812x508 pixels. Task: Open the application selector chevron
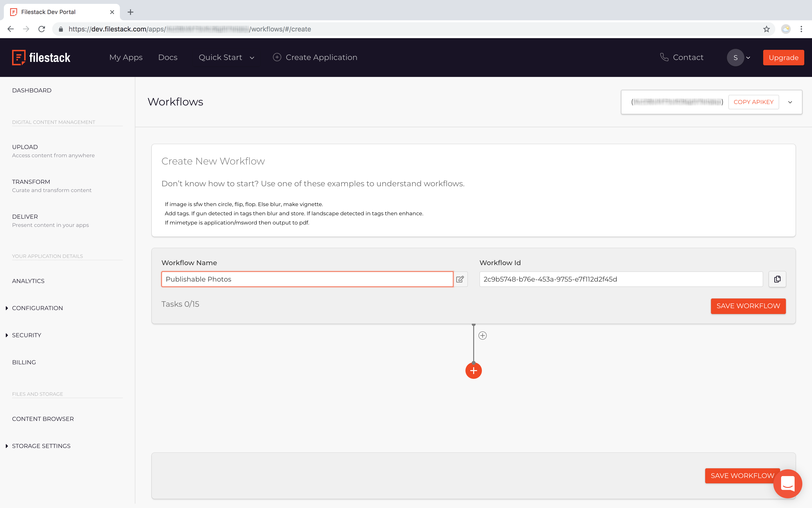(x=790, y=102)
